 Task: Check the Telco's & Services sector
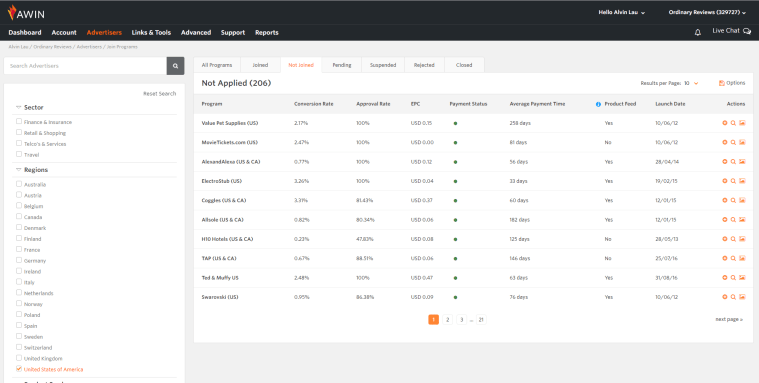pyautogui.click(x=19, y=143)
